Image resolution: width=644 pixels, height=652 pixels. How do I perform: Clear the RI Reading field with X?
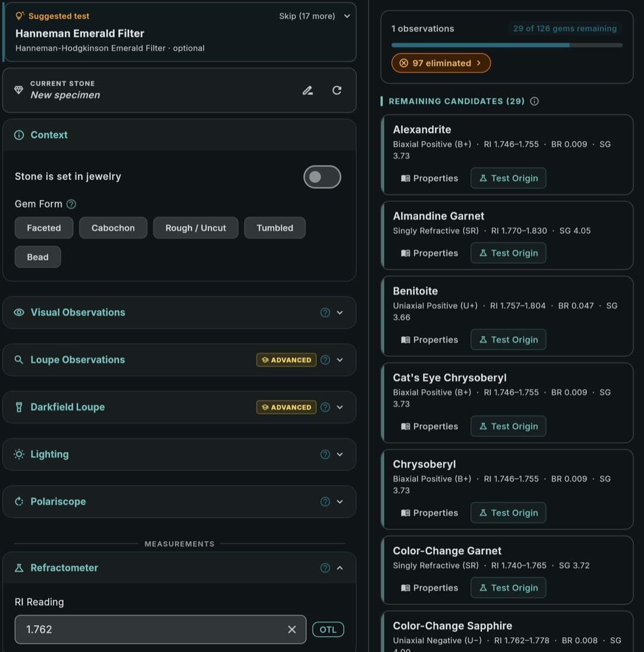[x=292, y=630]
